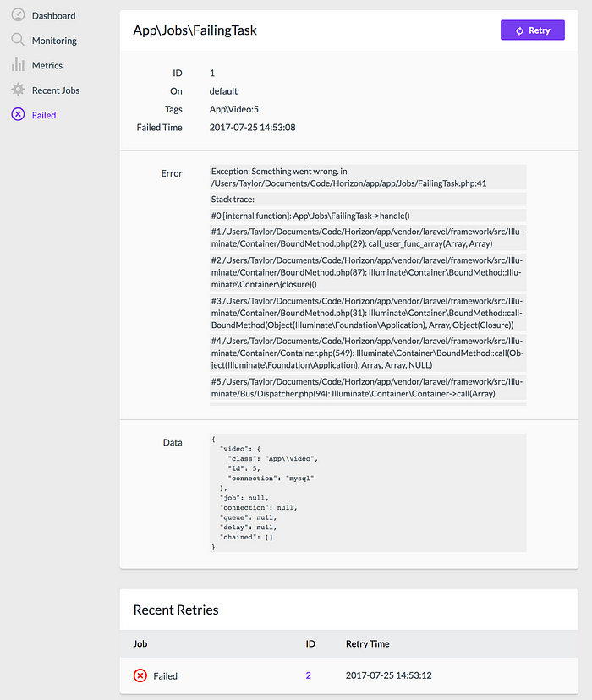Click the red failed status icon in Recent Retries
Viewport: 592px width, 700px height.
(x=140, y=675)
